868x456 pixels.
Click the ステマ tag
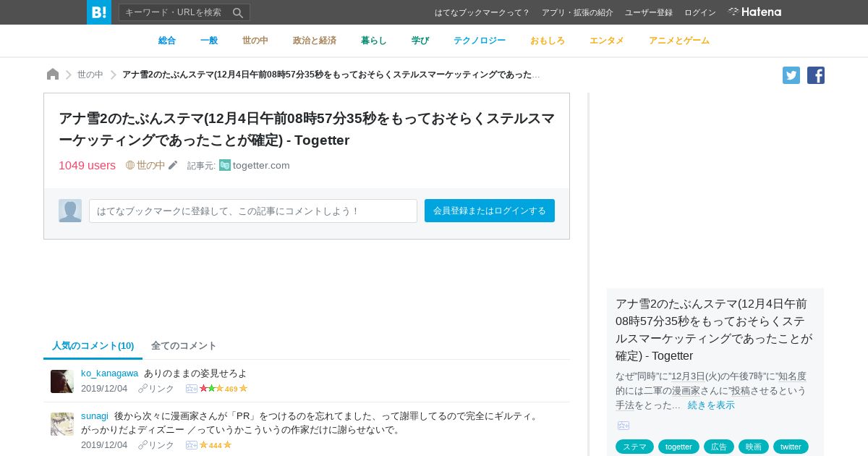[634, 447]
